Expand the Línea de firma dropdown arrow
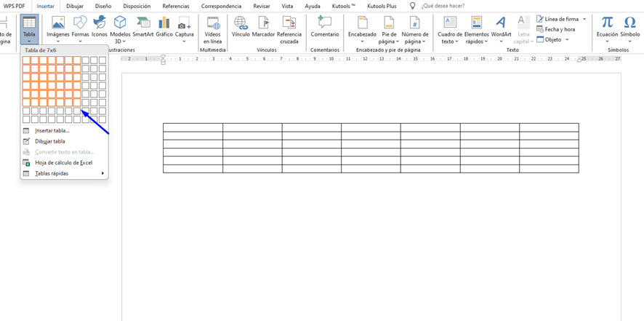 pos(584,19)
